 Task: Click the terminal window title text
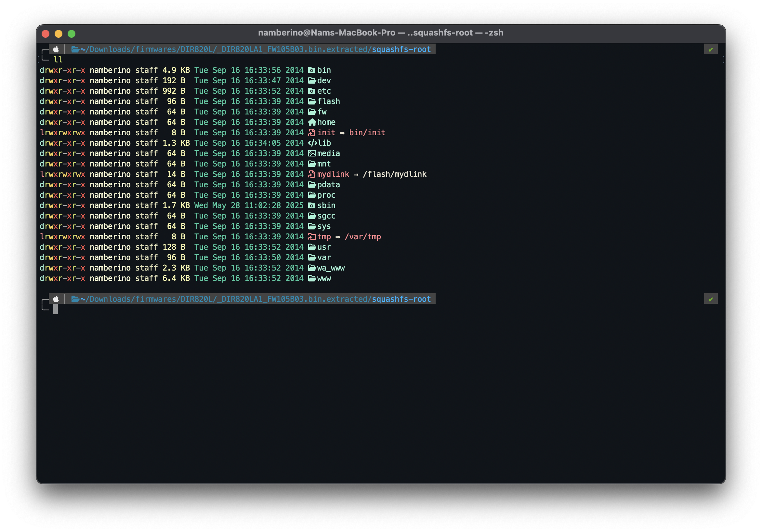click(x=381, y=33)
